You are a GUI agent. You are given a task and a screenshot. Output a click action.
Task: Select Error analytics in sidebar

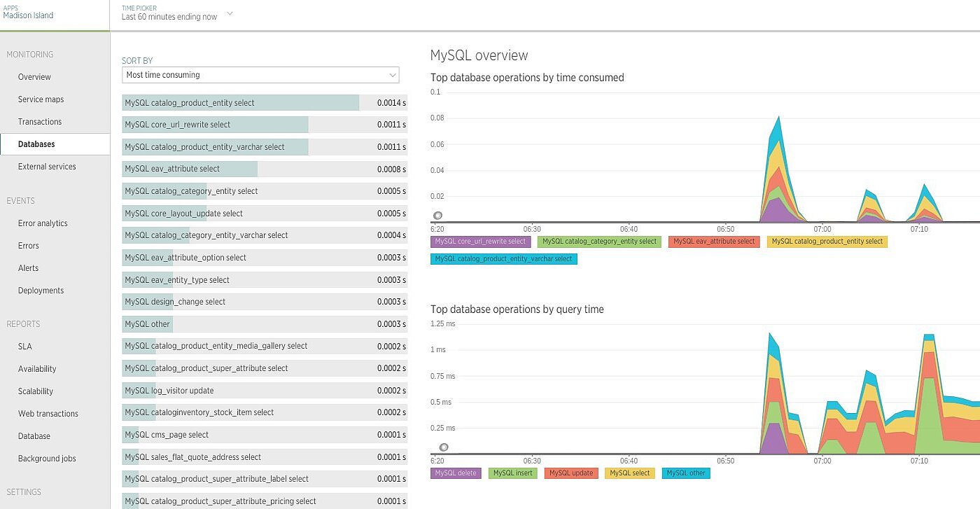pyautogui.click(x=43, y=223)
